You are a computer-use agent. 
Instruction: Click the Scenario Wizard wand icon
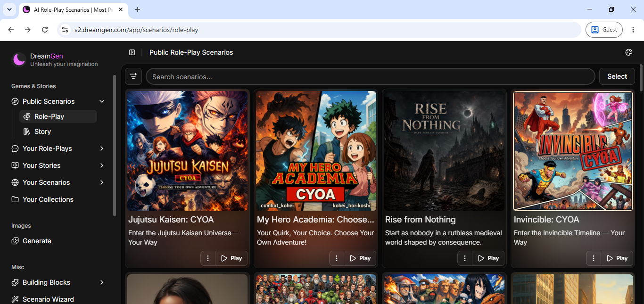(x=15, y=299)
